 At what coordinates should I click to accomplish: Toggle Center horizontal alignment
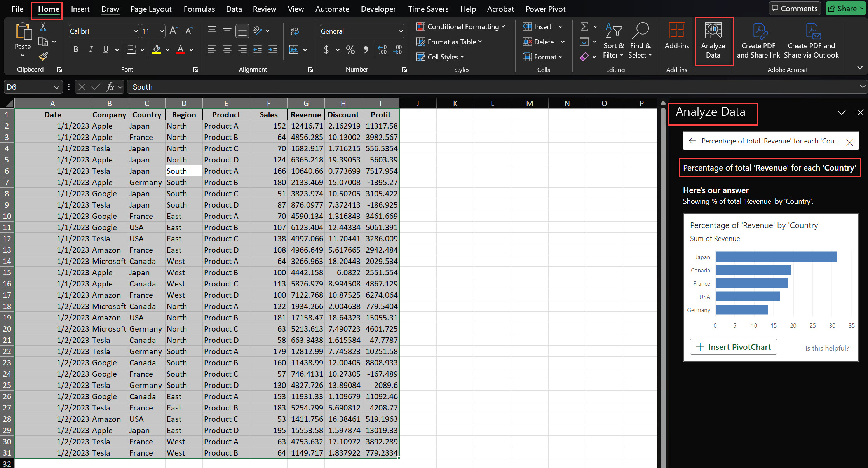227,50
